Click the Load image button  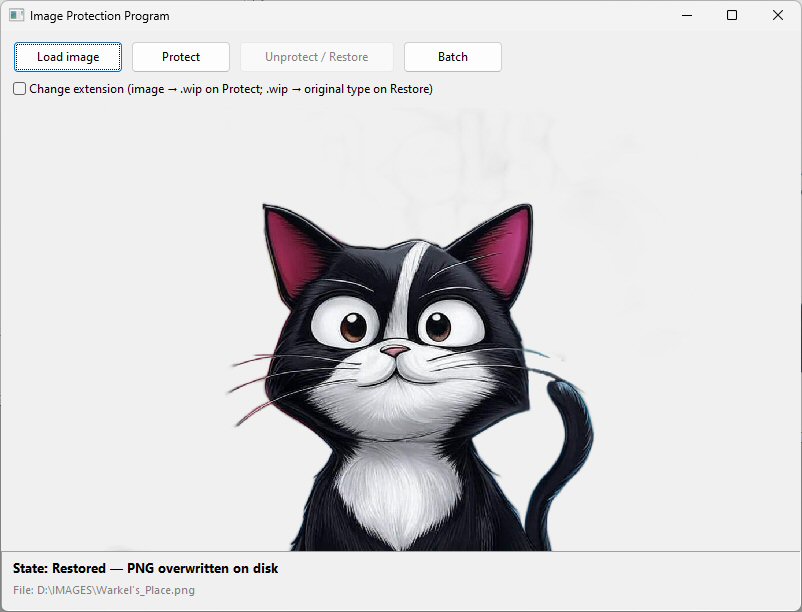68,57
